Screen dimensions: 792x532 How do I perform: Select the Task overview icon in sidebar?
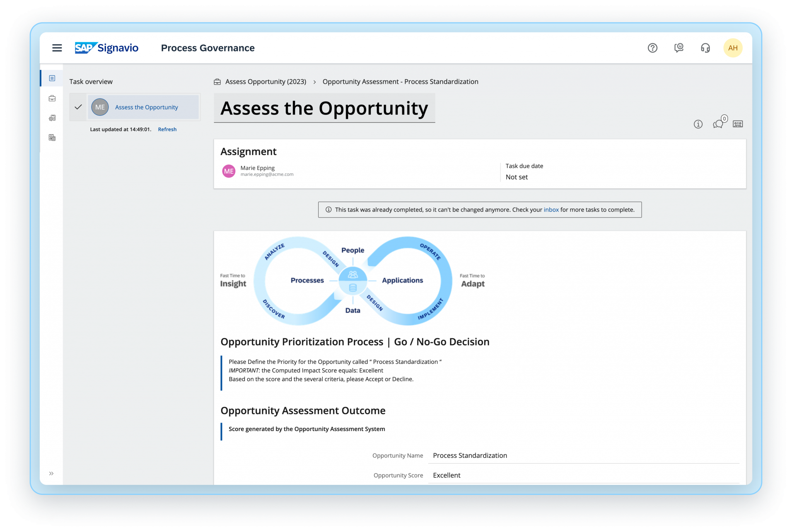point(52,77)
